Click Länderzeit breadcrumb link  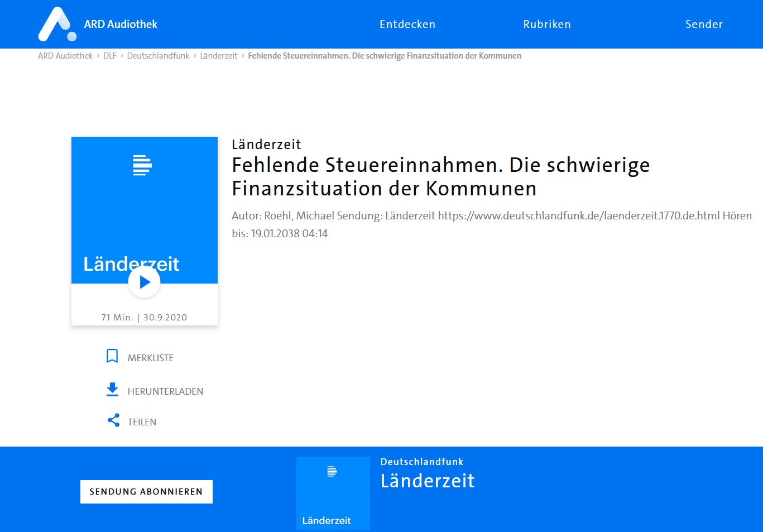219,56
